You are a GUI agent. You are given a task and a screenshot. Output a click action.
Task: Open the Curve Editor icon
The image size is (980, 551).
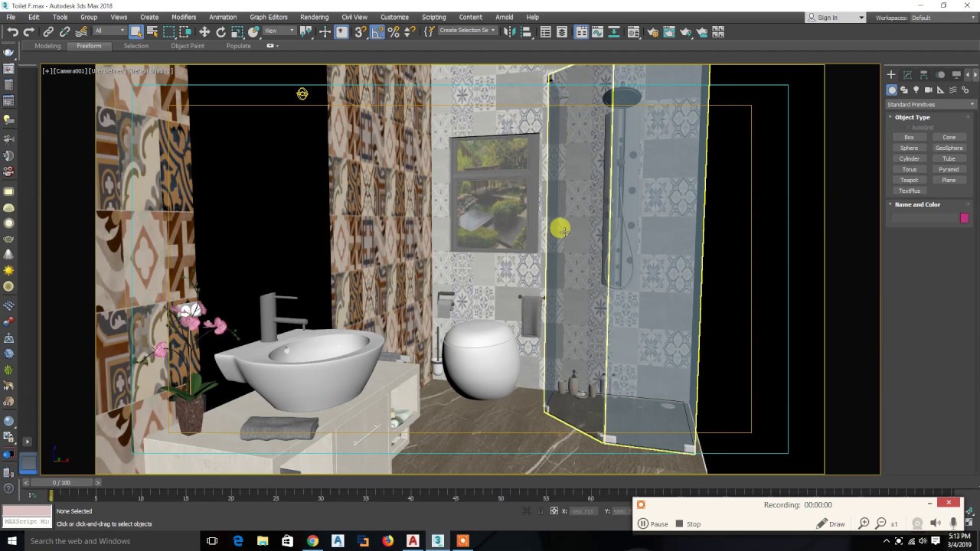598,31
